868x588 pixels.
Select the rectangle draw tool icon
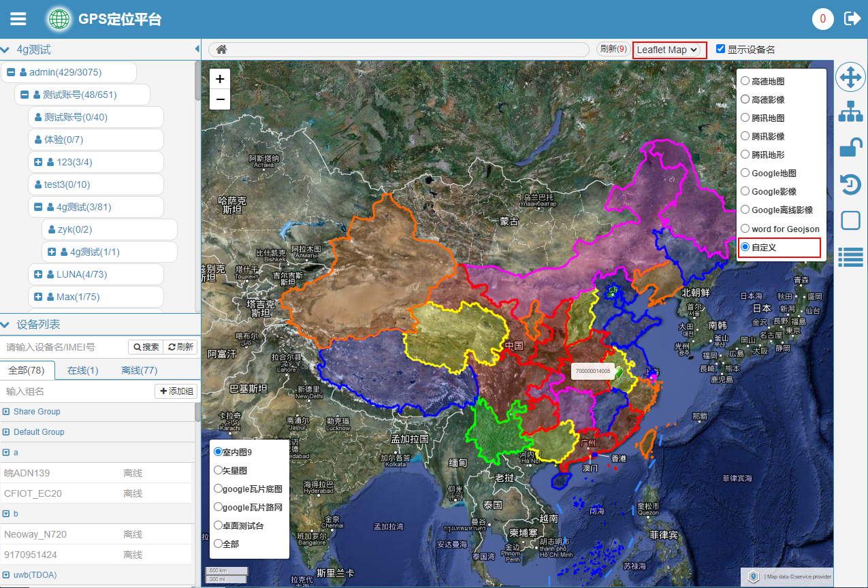pyautogui.click(x=850, y=220)
